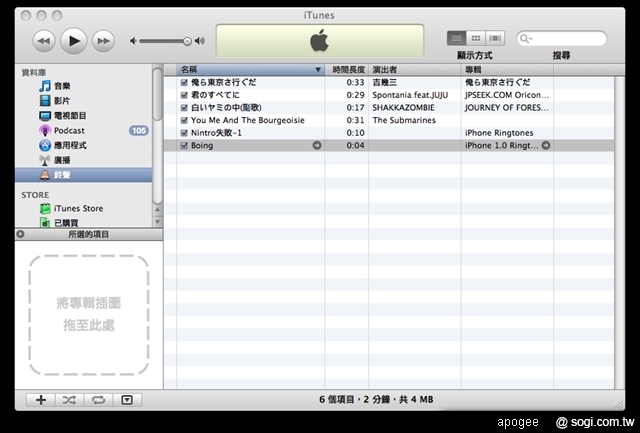
Task: Click the high volume speaker icon
Action: [200, 41]
